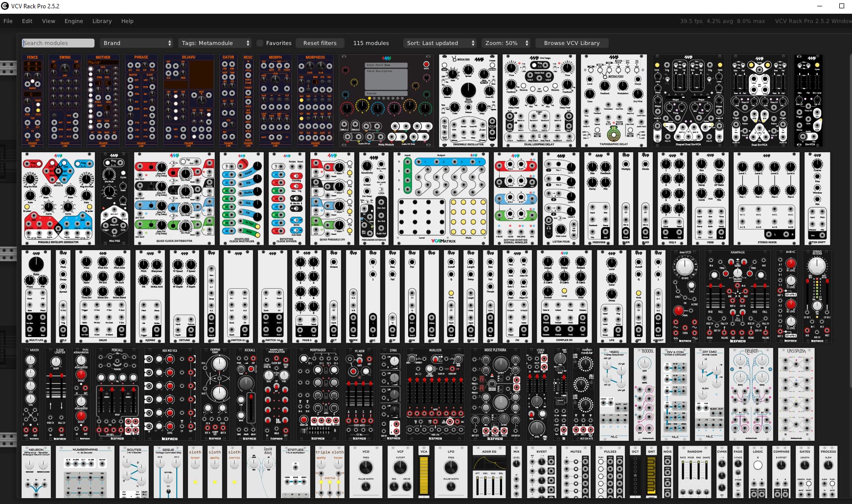Toggle the Favorites checkbox
Viewport: 852px width, 504px height.
coord(260,43)
